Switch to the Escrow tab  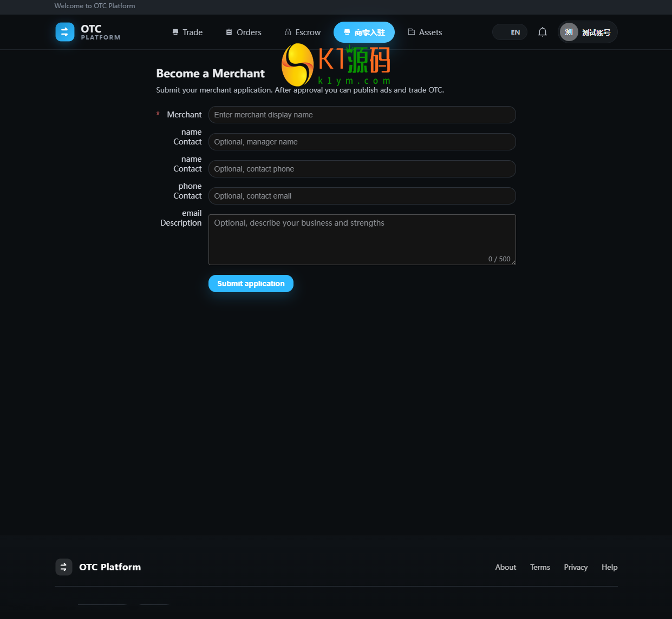(x=303, y=32)
